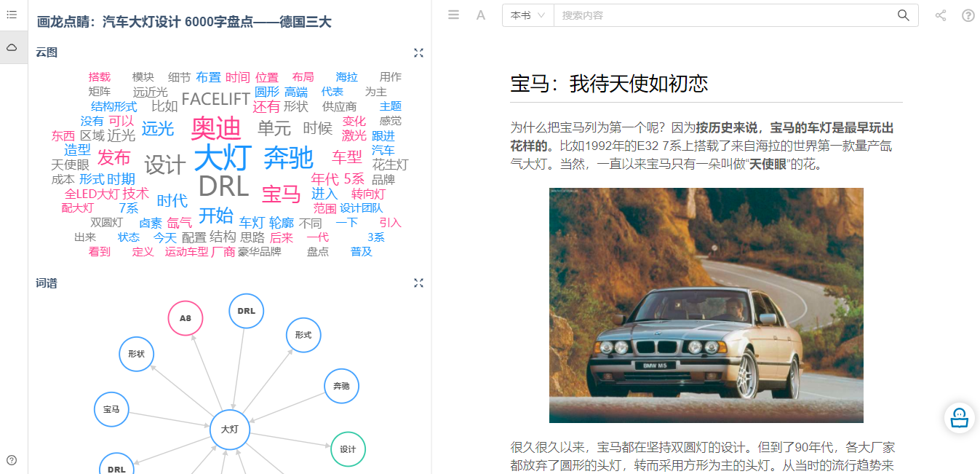Click the word 花生灯 in the cloud
Screen dimensions: 980x474
[390, 165]
